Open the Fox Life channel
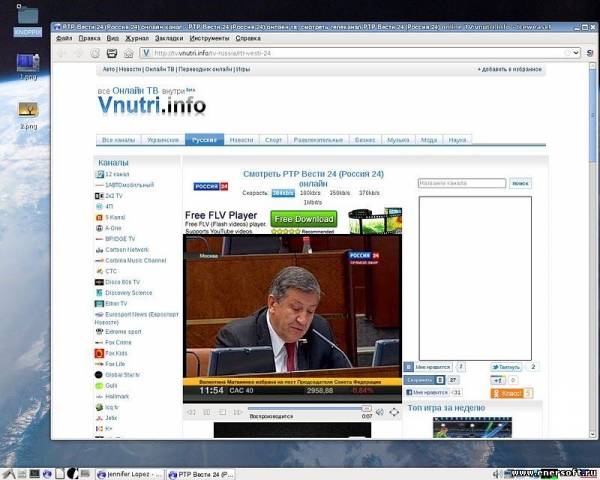 point(115,364)
